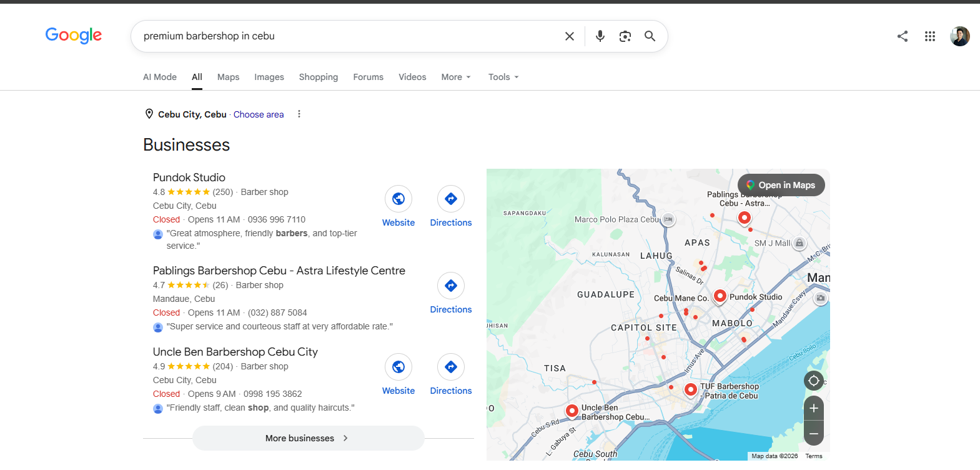Switch to the Maps tab

228,77
